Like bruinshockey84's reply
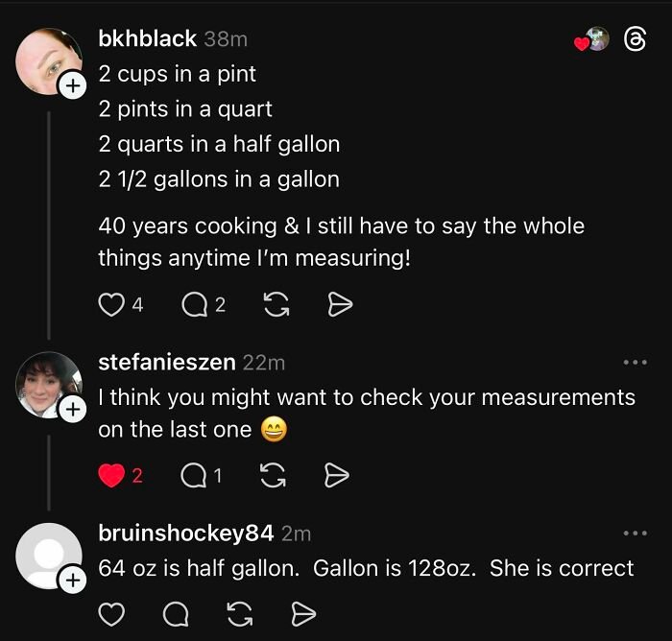 111,613
